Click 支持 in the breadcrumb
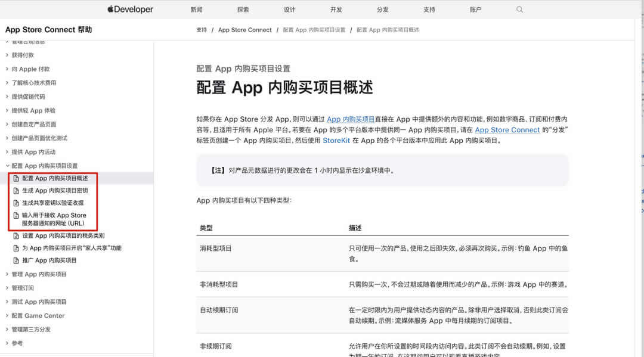 pos(202,30)
